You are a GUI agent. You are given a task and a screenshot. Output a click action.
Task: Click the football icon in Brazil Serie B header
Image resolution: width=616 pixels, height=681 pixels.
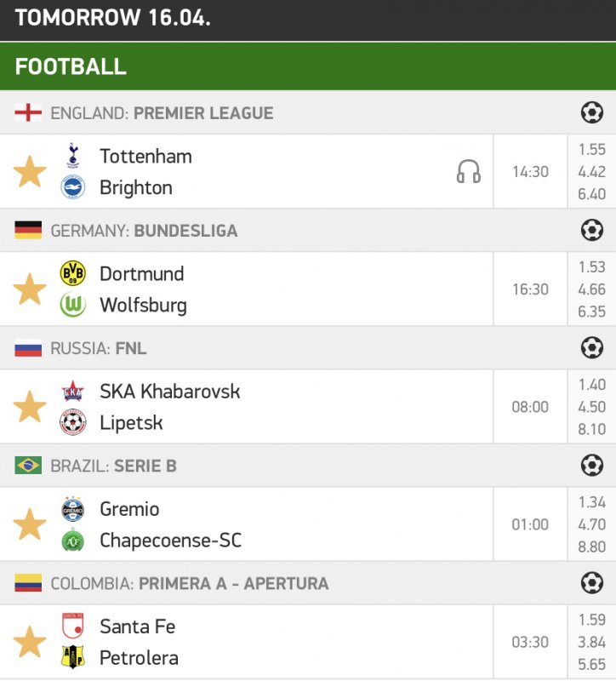click(591, 465)
